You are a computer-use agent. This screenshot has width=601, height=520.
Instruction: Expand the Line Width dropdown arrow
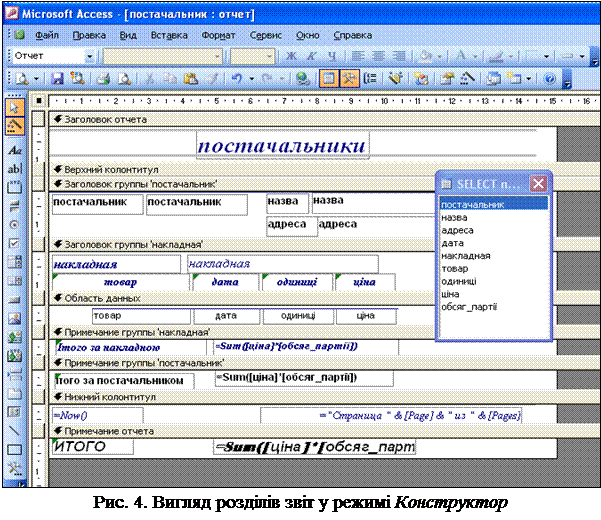click(x=547, y=56)
